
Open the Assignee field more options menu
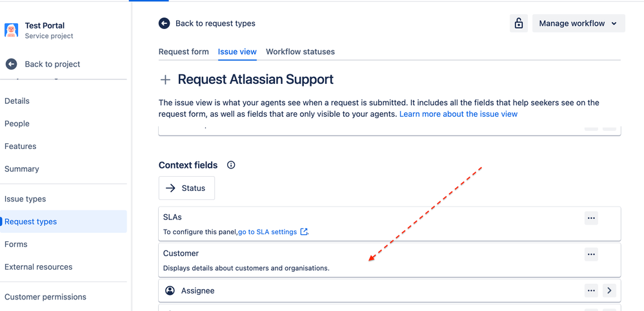tap(591, 290)
